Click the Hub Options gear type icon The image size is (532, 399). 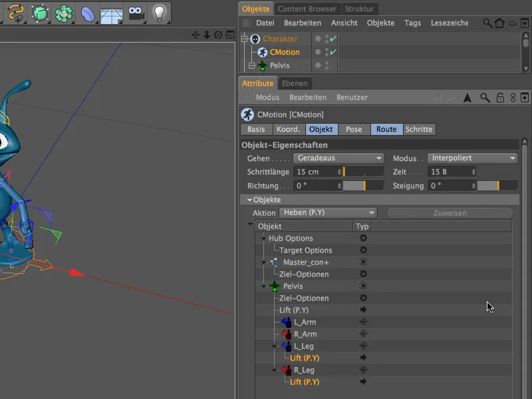point(363,238)
